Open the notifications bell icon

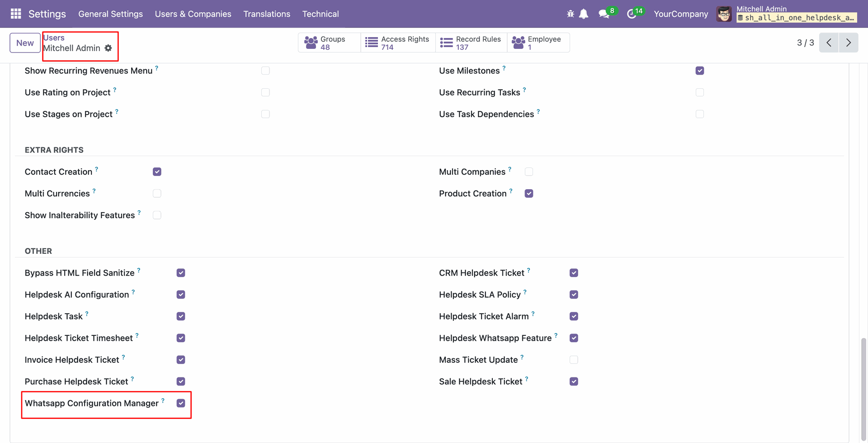584,14
